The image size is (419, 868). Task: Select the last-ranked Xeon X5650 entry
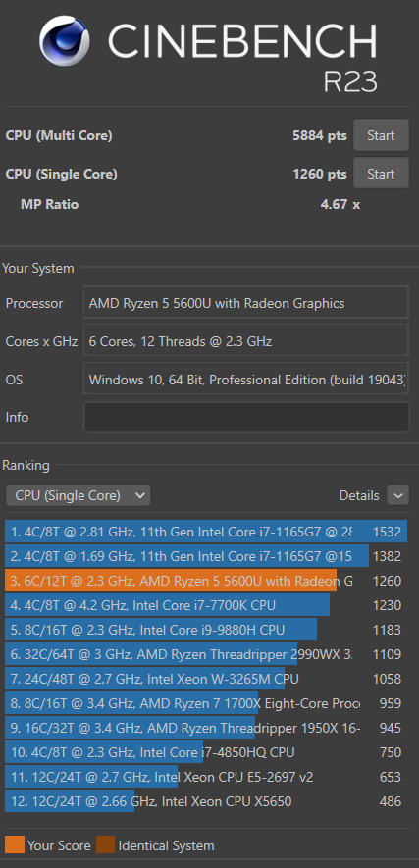pos(206,801)
